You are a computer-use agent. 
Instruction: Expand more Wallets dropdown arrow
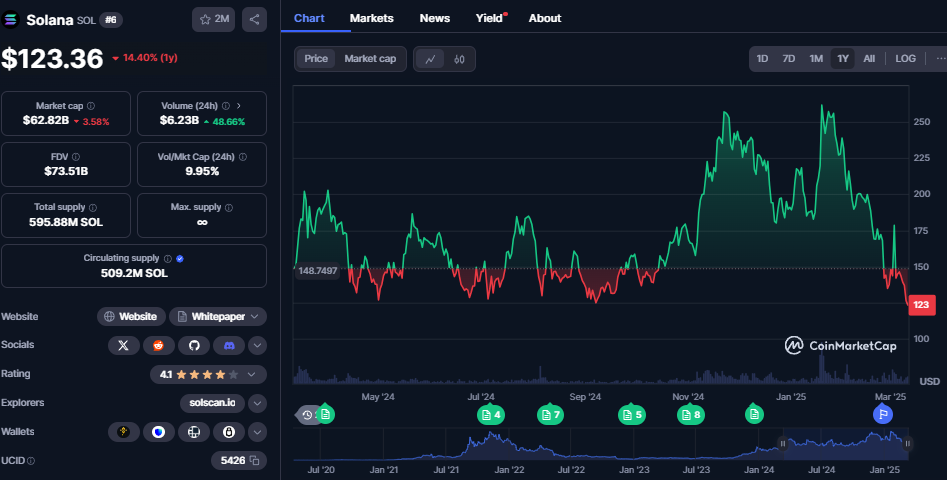click(x=257, y=432)
